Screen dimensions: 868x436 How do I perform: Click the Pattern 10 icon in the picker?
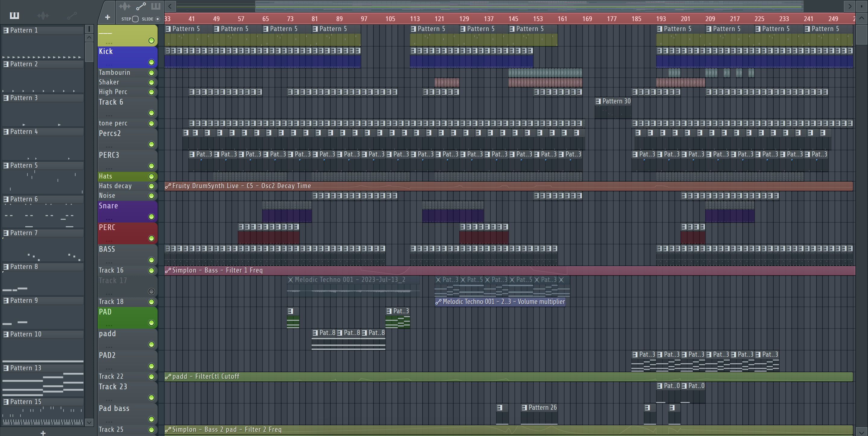click(x=6, y=334)
